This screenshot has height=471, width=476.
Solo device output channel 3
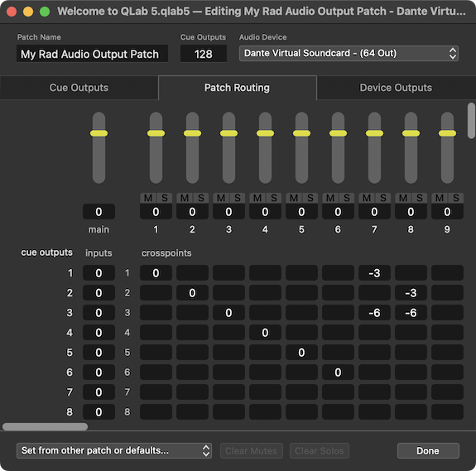237,198
